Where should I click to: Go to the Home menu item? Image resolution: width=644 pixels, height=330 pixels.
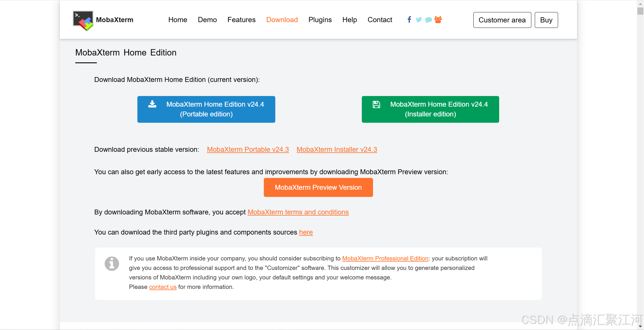(x=178, y=20)
